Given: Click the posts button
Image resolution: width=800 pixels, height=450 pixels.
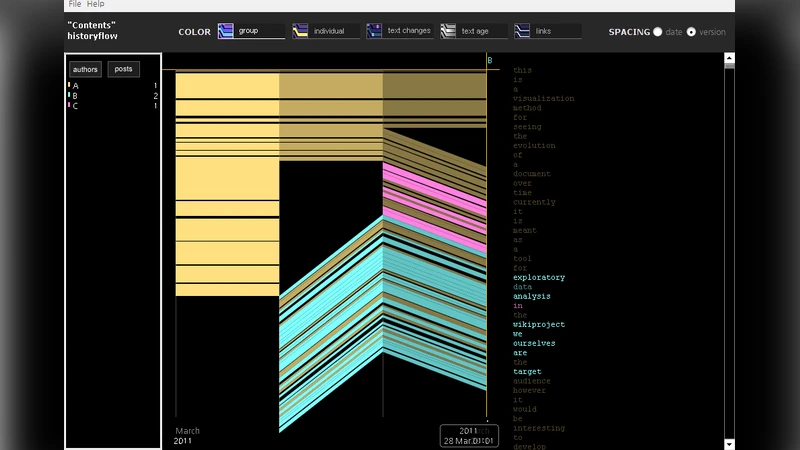Looking at the screenshot, I should tap(123, 69).
